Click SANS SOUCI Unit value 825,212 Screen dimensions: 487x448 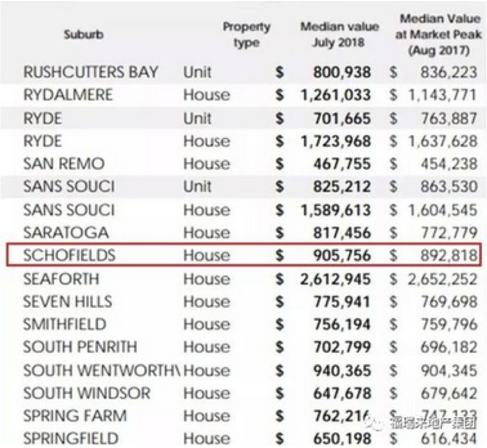pos(342,187)
